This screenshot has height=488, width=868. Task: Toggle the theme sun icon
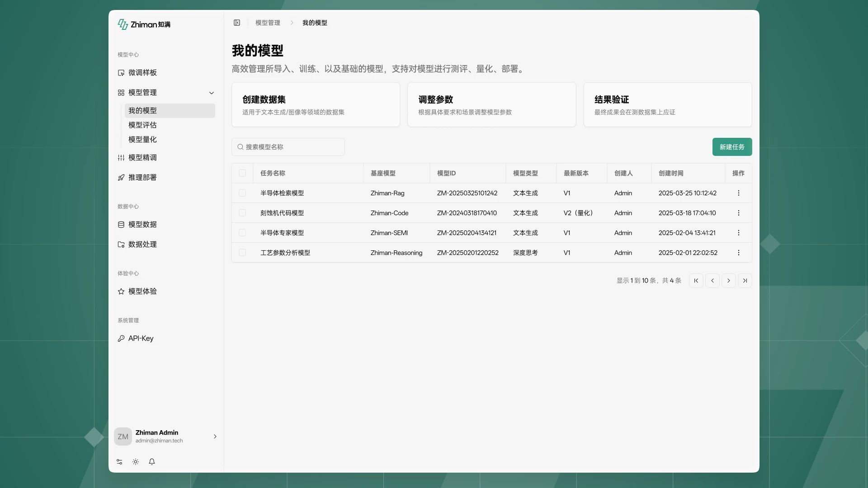[136, 462]
